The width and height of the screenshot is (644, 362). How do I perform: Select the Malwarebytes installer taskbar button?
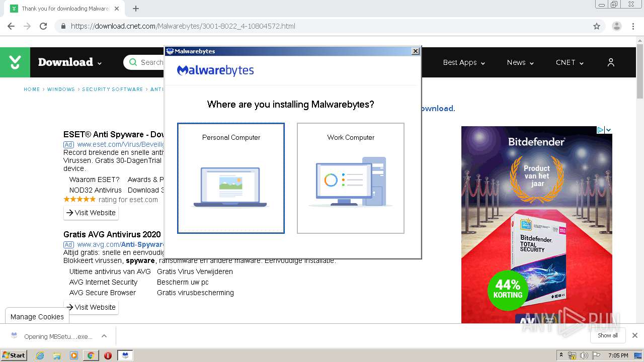tap(125, 355)
